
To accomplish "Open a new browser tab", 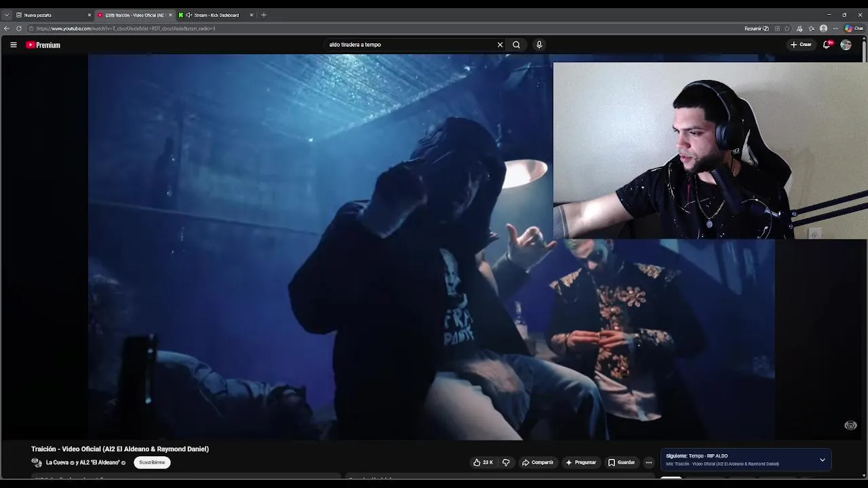I will coord(264,15).
